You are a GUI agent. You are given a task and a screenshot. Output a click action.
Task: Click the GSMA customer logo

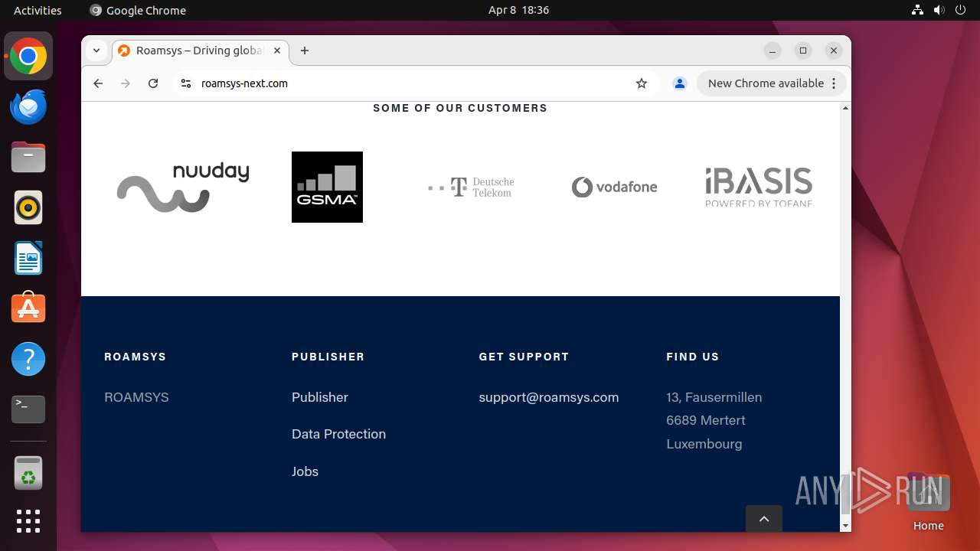(x=327, y=187)
